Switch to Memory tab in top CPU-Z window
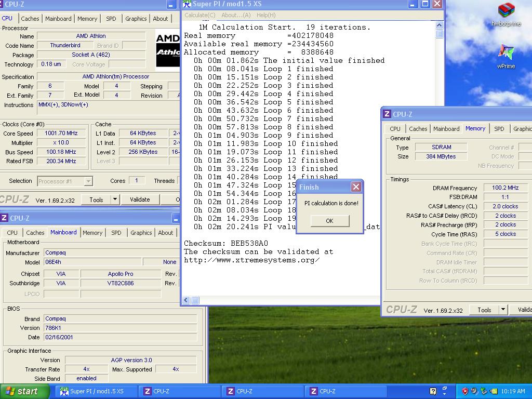The height and width of the screenshot is (399, 532). point(87,19)
